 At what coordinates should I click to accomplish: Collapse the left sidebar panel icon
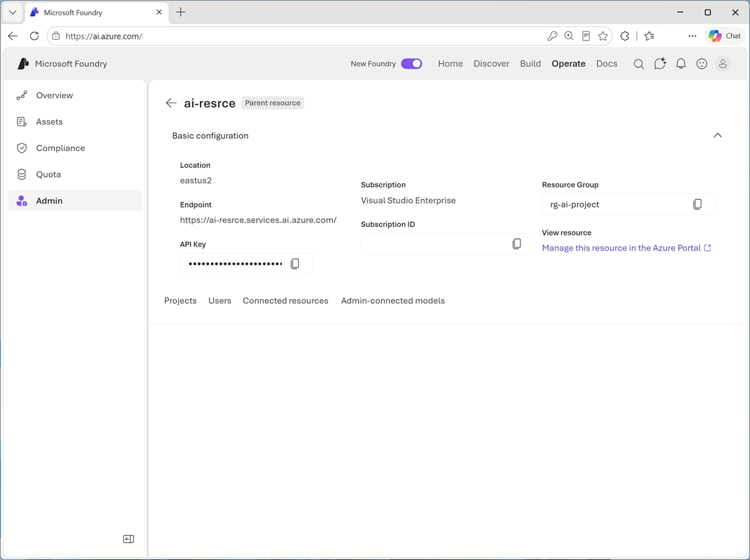129,539
